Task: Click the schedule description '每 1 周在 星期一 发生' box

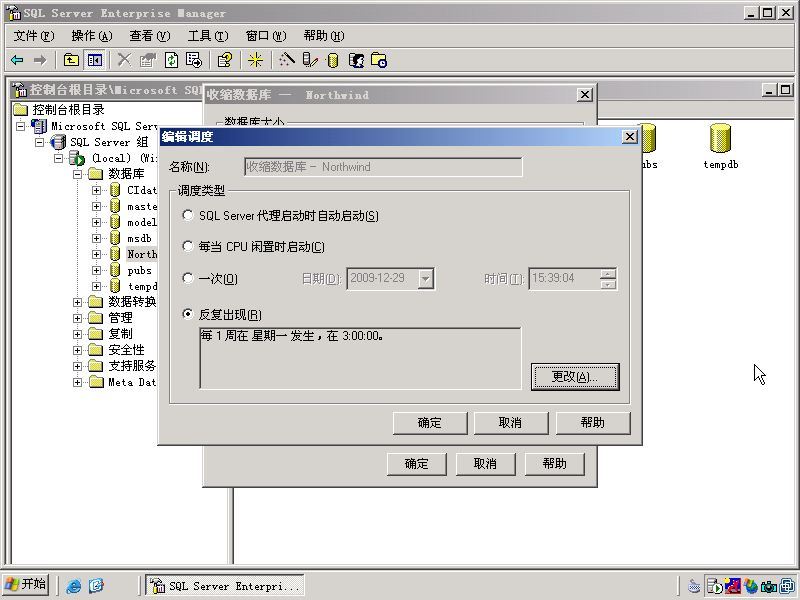Action: (360, 358)
